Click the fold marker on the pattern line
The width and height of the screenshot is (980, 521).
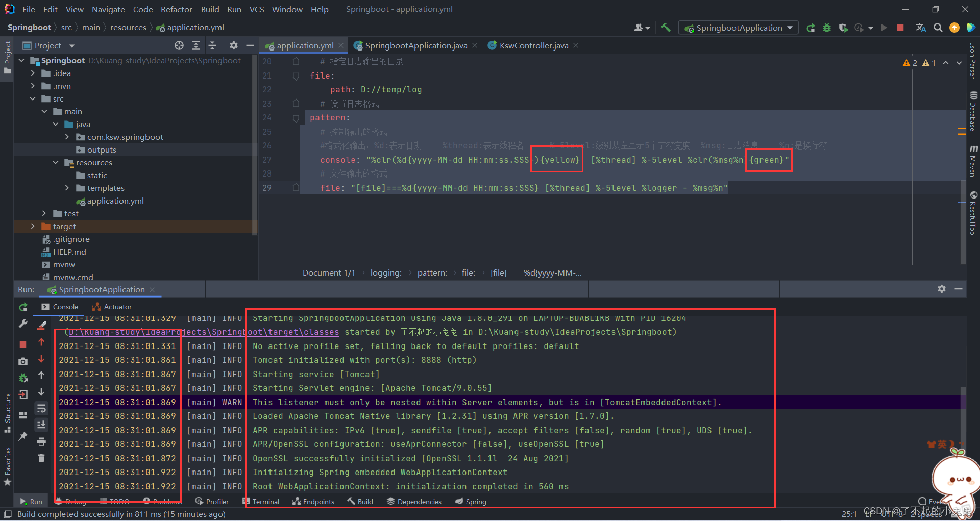click(296, 118)
